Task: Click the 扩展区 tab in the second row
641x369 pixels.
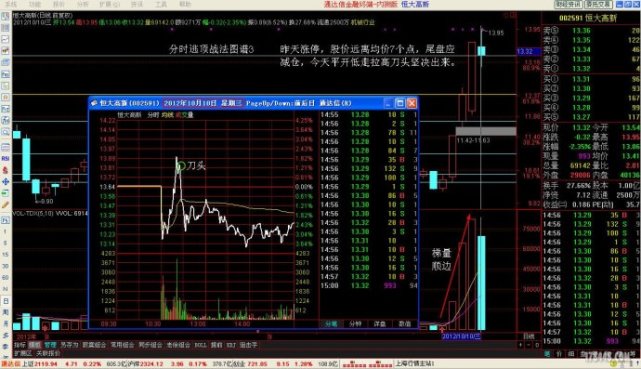Action: pos(23,353)
